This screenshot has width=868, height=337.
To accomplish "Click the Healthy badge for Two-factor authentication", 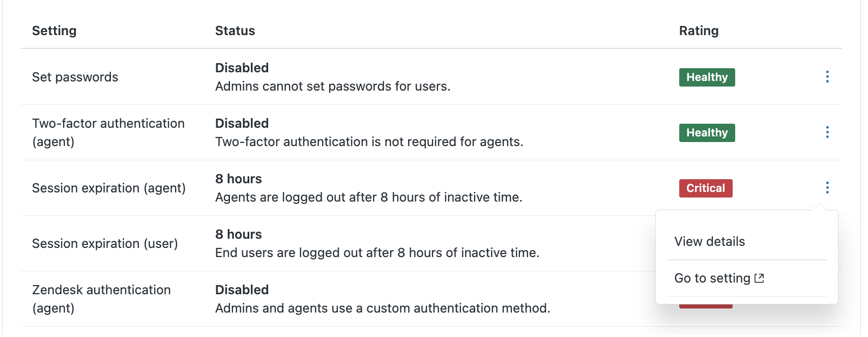I will (707, 133).
